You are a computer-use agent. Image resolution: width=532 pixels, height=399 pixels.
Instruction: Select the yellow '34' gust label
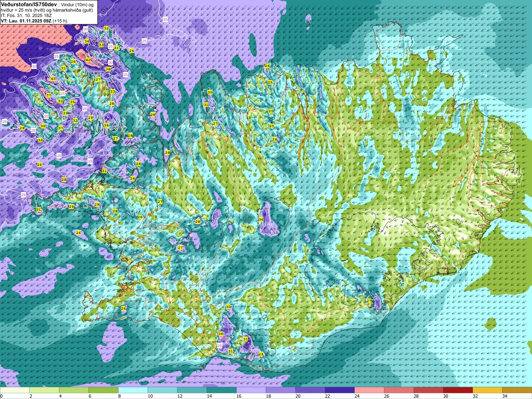[87, 41]
